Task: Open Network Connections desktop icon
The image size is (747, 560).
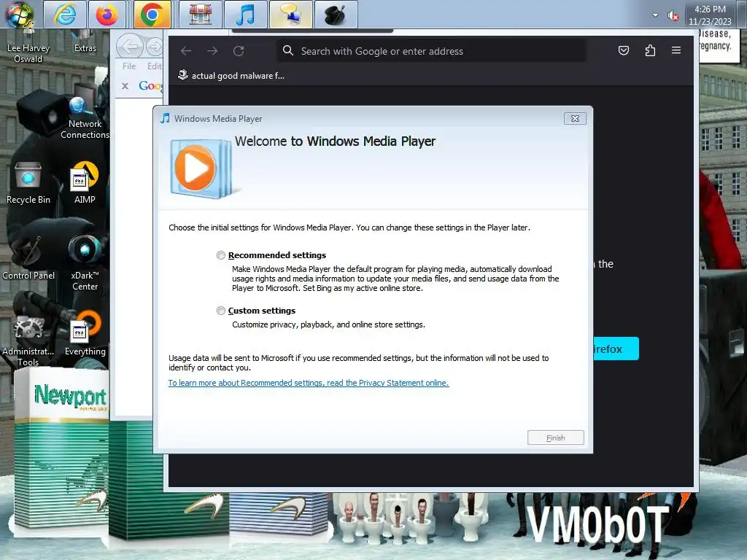Action: [85, 117]
